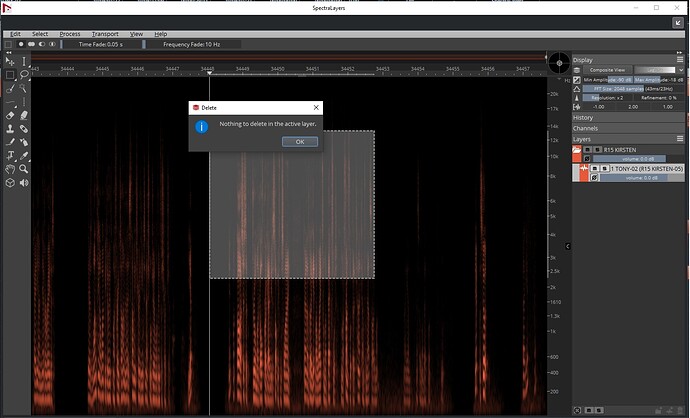Toggle solo on the 1 TONY-02 layer

tap(605, 169)
